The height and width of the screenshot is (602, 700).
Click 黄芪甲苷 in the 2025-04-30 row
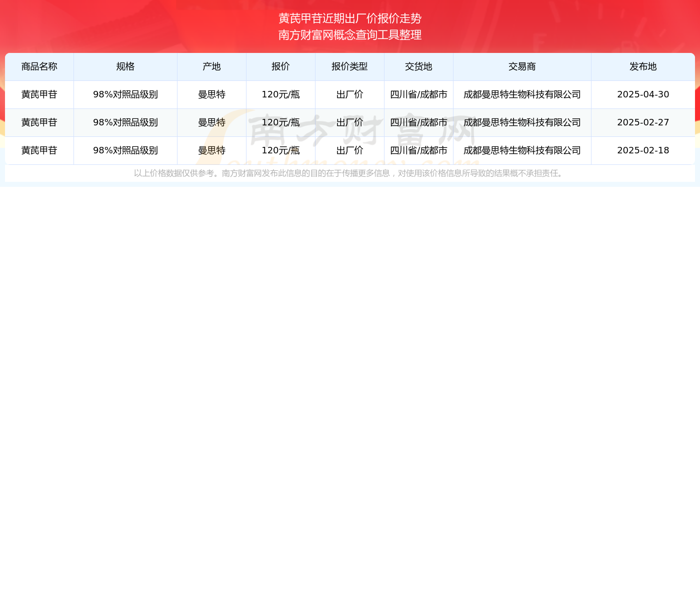coord(39,94)
